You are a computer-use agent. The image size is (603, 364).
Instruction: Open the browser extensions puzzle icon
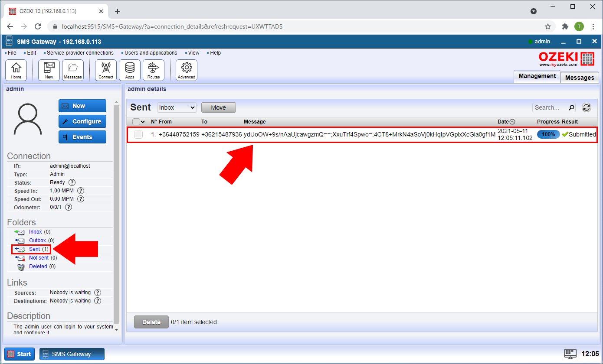coord(565,26)
